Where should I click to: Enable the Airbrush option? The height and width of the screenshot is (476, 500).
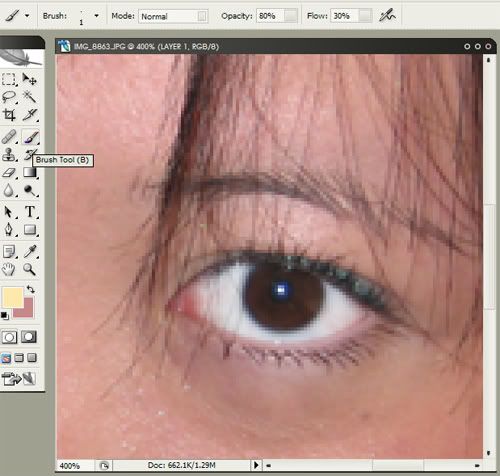coord(387,15)
